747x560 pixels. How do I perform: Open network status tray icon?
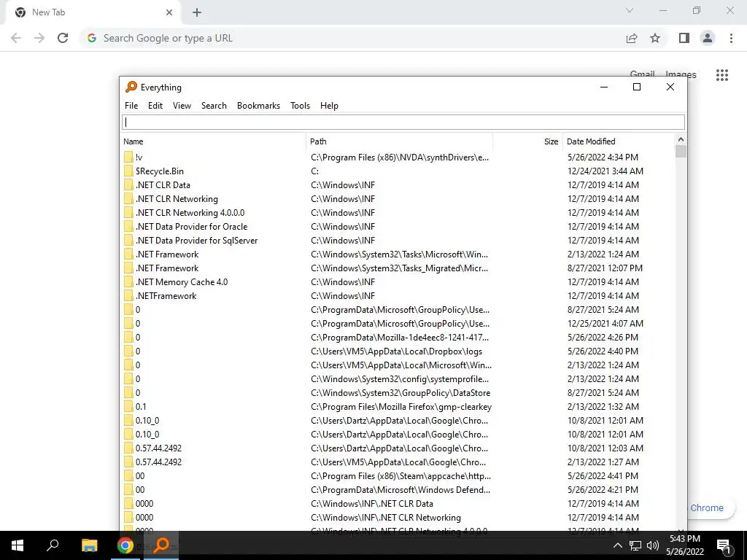click(635, 545)
